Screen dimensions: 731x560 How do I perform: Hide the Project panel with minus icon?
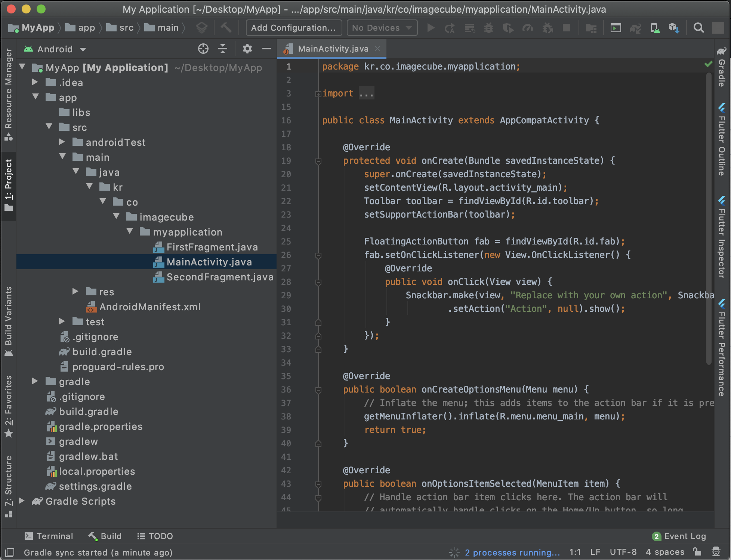266,49
